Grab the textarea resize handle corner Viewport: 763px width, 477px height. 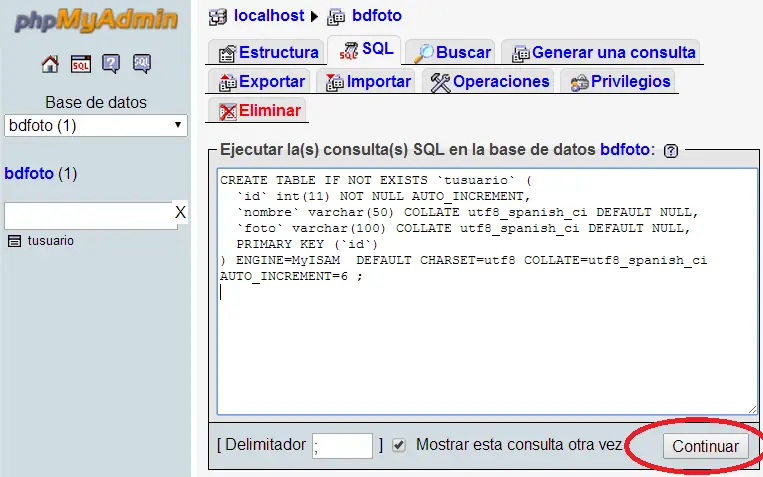[752, 409]
